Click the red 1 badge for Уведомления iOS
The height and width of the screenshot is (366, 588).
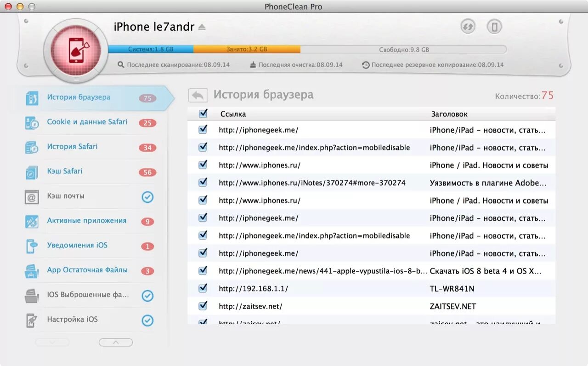(147, 247)
